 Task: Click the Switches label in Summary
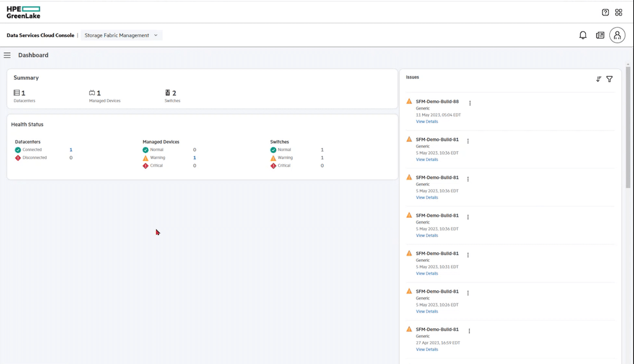coord(172,101)
